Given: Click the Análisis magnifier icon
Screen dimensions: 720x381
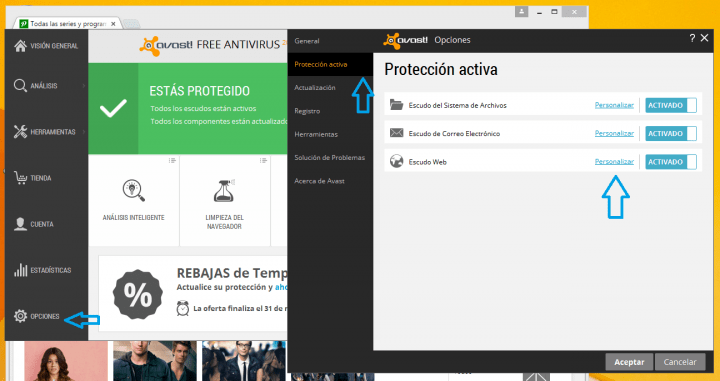Looking at the screenshot, I should (20, 86).
